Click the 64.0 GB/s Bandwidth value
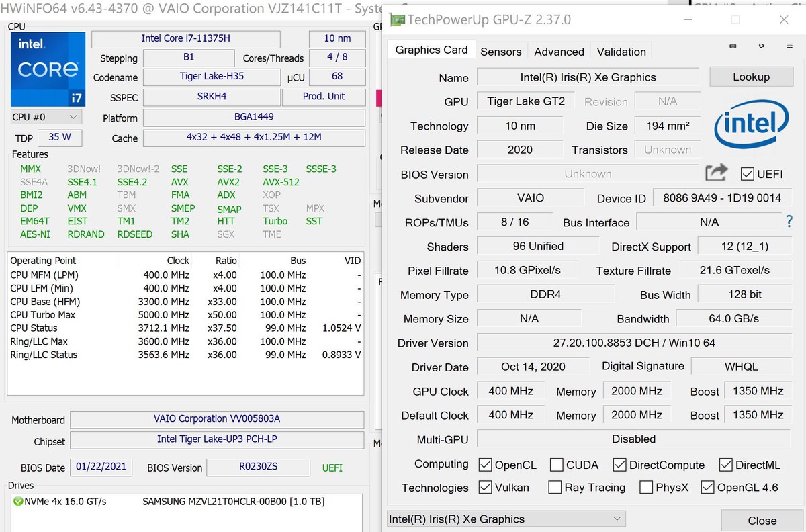 [733, 318]
